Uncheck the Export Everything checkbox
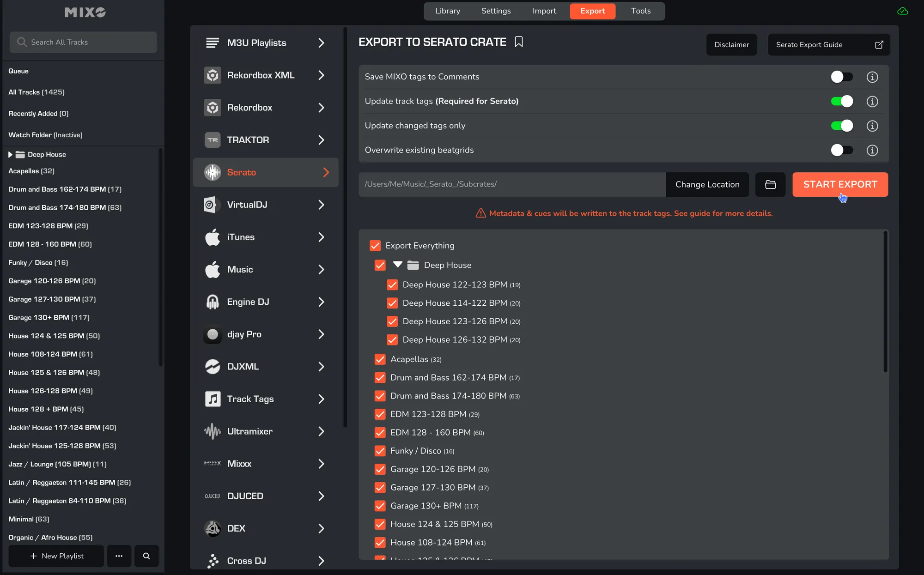Image resolution: width=924 pixels, height=575 pixels. [x=375, y=246]
